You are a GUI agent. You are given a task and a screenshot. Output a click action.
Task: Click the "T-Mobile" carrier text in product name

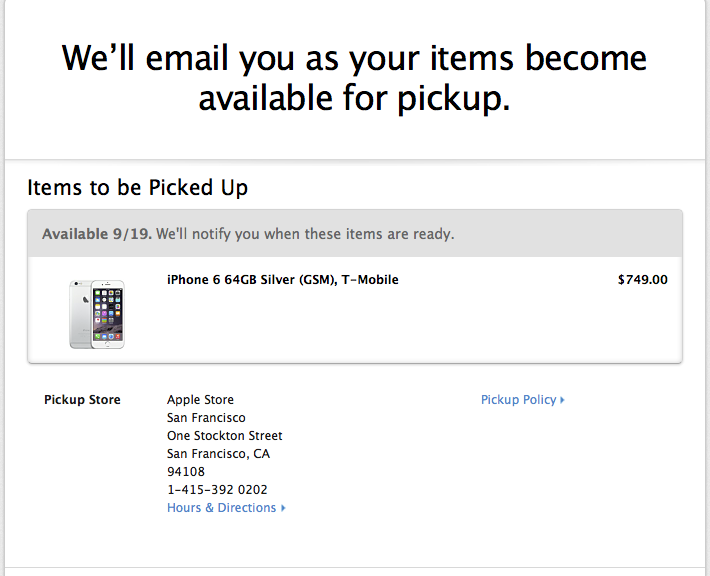pos(370,280)
